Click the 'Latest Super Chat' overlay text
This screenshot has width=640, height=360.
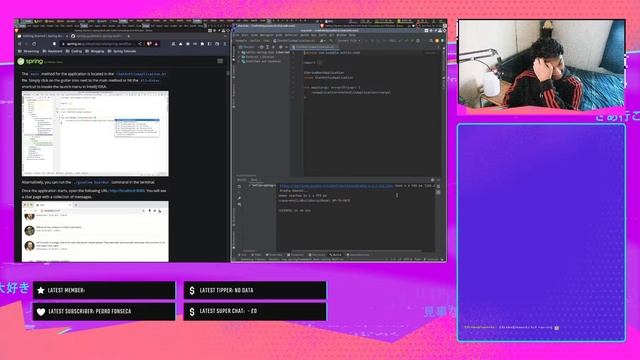point(228,311)
